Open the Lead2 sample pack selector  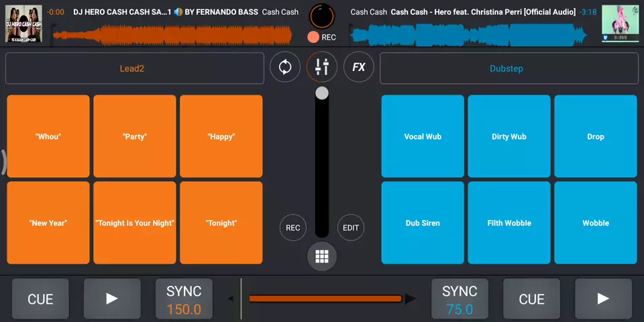pos(134,68)
